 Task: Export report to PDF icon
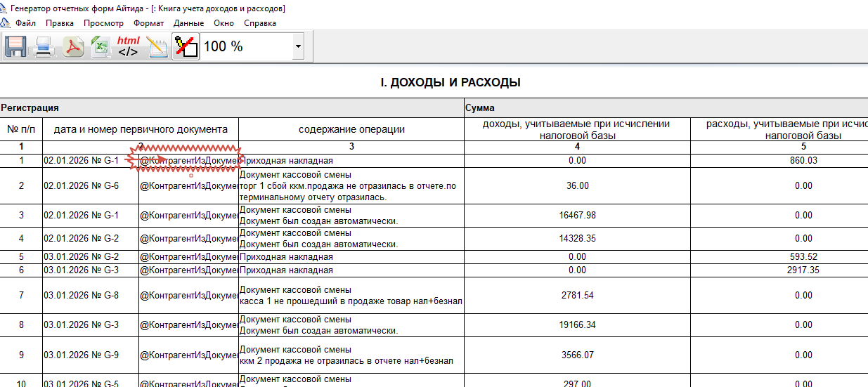click(73, 47)
